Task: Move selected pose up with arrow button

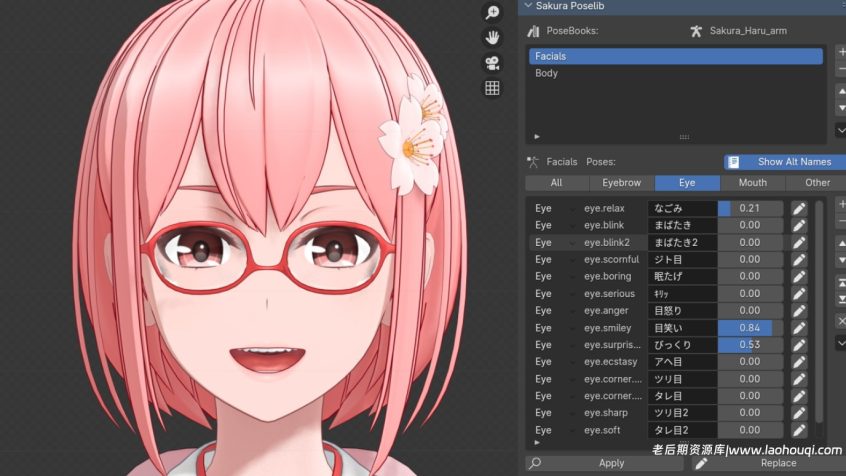Action: [x=841, y=243]
